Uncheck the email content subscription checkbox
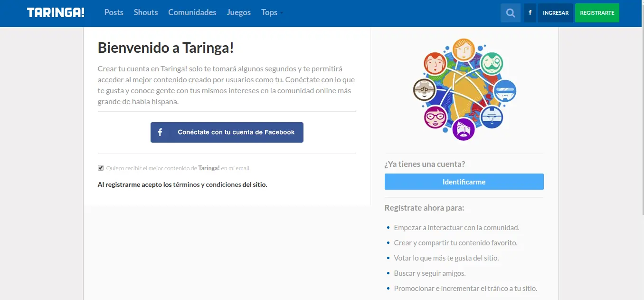The width and height of the screenshot is (644, 300). 101,168
